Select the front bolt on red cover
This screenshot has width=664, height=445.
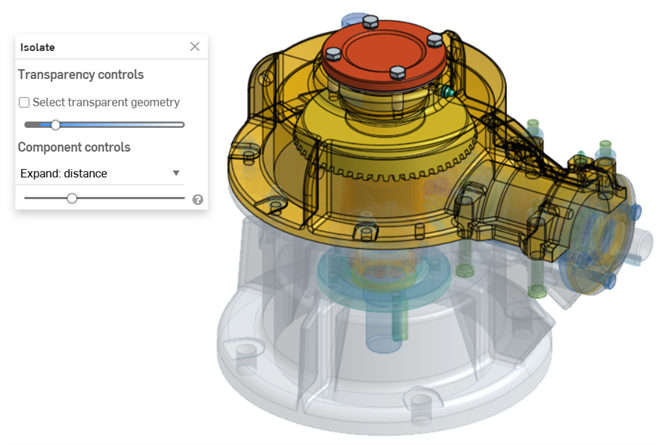tap(397, 72)
